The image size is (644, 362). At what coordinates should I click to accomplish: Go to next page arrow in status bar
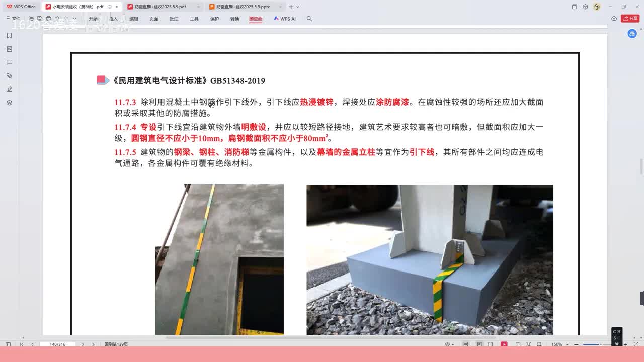pos(83,344)
